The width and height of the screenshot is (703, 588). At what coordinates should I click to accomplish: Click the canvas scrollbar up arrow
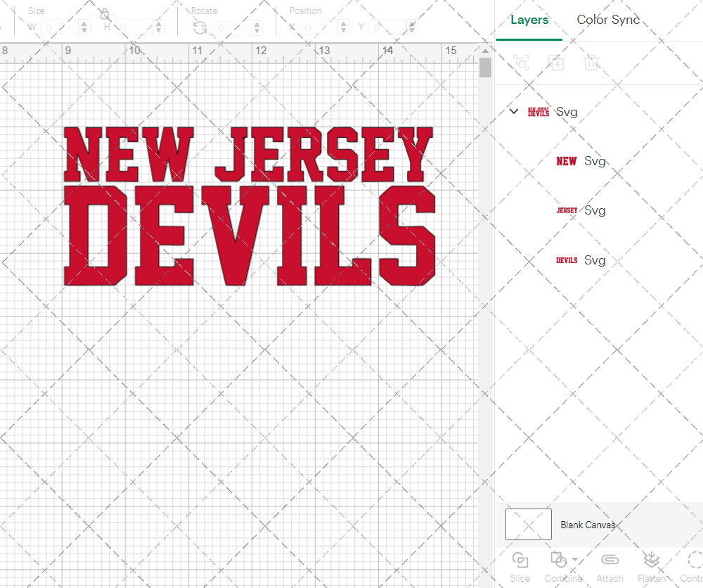(485, 51)
